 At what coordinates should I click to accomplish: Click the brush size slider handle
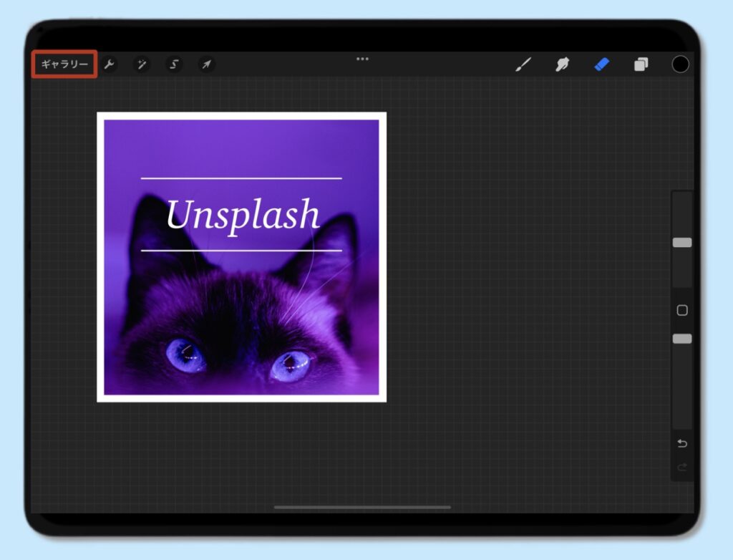point(682,242)
